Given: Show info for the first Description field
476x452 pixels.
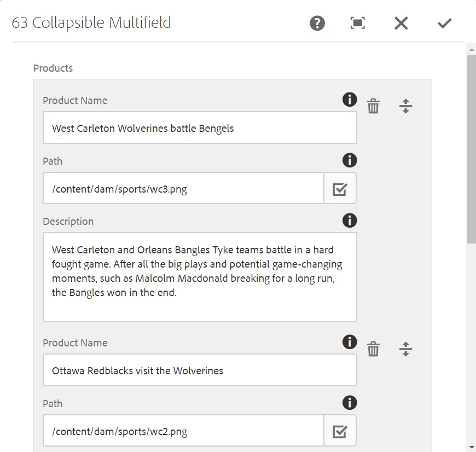Looking at the screenshot, I should click(x=349, y=221).
